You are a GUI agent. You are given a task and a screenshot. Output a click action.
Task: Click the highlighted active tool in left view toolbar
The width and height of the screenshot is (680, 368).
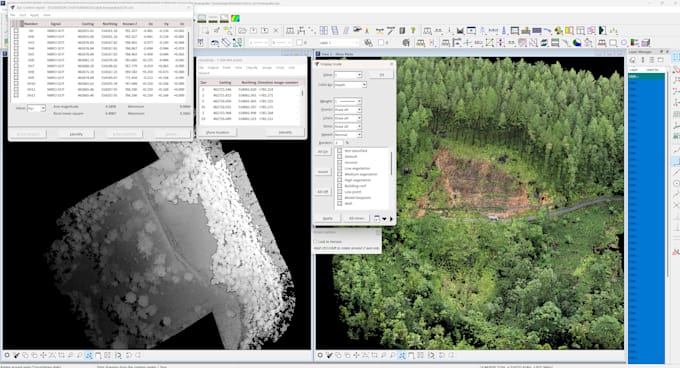pos(89,355)
